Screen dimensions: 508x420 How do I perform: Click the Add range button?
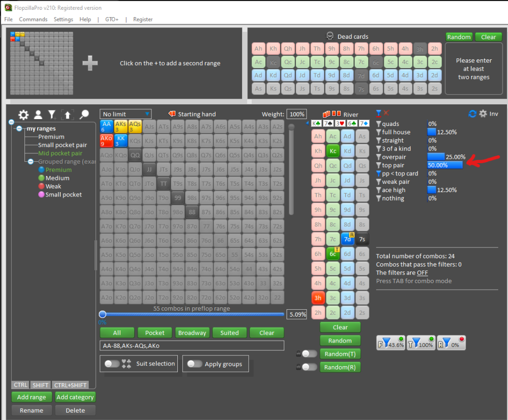tap(31, 397)
